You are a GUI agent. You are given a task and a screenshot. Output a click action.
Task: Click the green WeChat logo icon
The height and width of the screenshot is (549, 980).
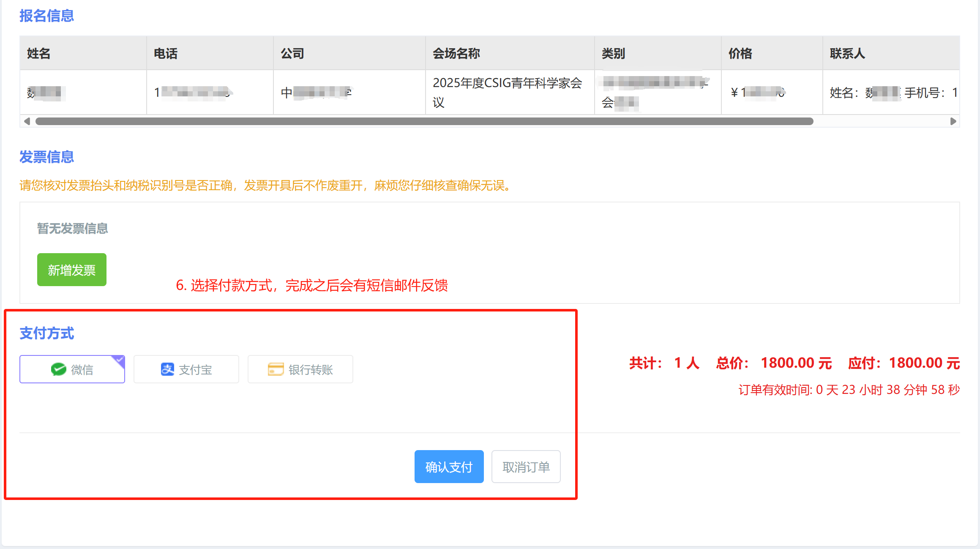click(58, 369)
